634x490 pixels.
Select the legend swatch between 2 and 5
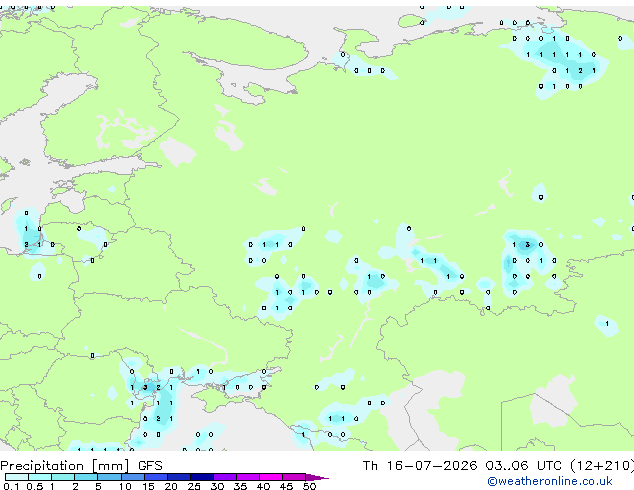click(86, 477)
